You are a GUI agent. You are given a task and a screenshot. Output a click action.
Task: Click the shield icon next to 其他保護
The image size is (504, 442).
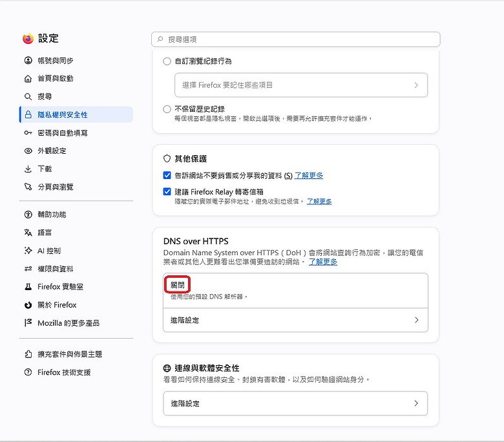pyautogui.click(x=167, y=158)
